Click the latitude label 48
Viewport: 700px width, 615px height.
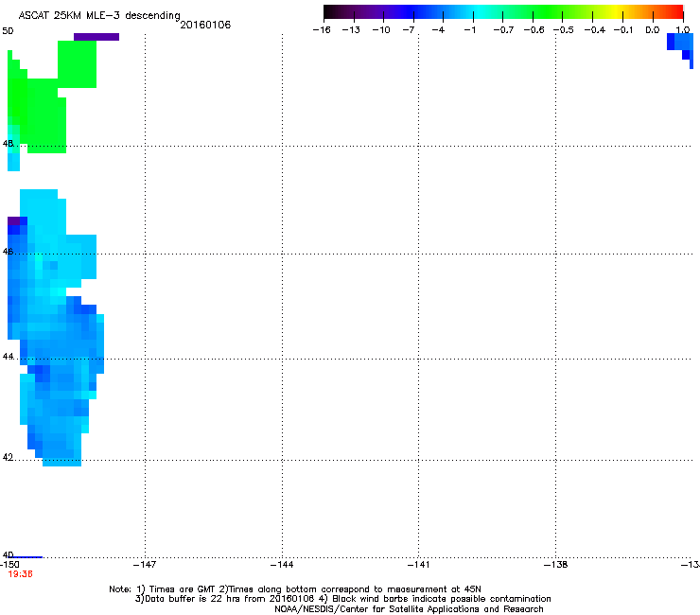coord(8,144)
